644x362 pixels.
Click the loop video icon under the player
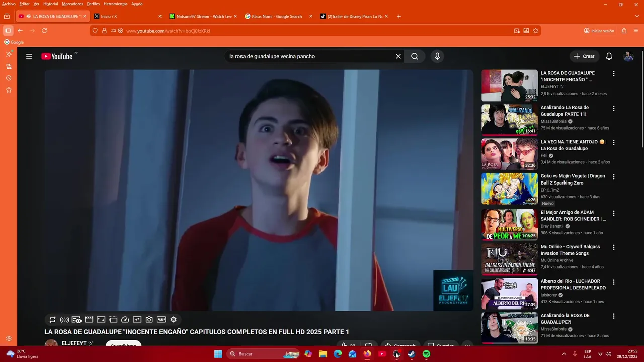[52, 319]
